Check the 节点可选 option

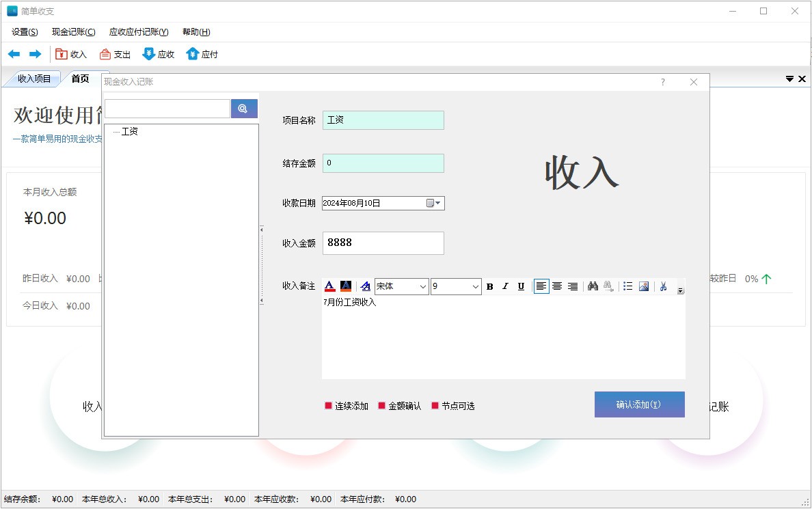tap(435, 405)
